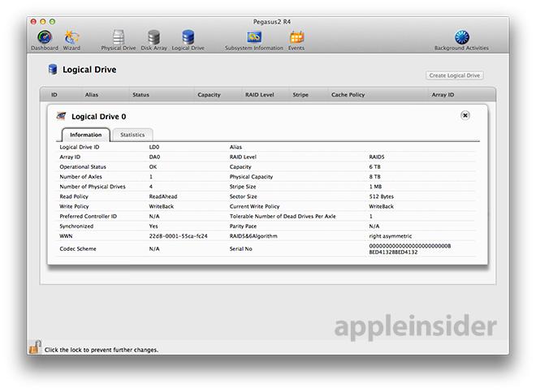Open Subsystem Information

pos(254,40)
